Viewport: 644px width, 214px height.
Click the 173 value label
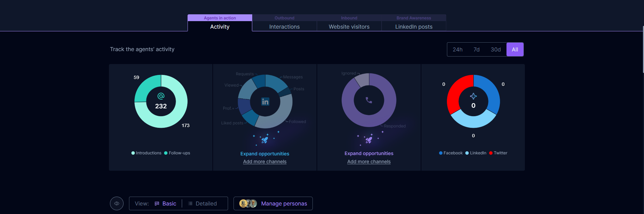click(186, 125)
